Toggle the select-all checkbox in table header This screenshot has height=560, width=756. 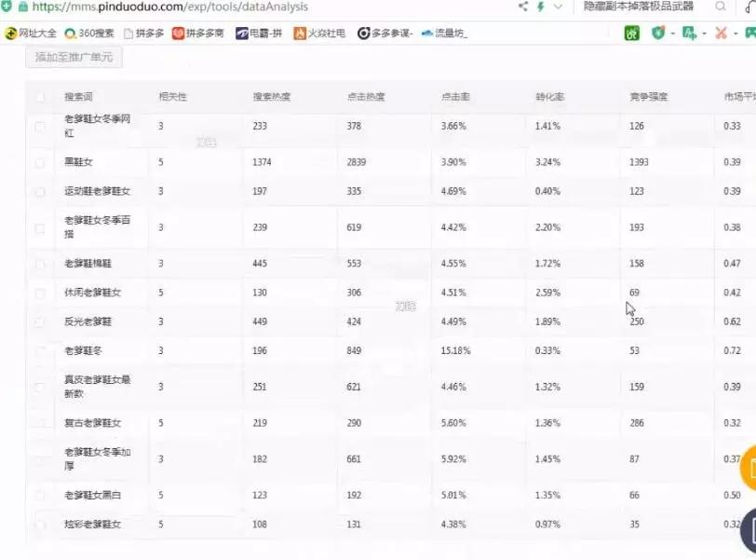[x=40, y=97]
